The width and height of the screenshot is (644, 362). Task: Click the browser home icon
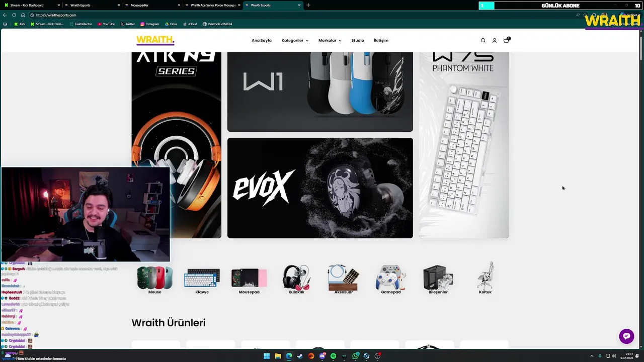23,15
